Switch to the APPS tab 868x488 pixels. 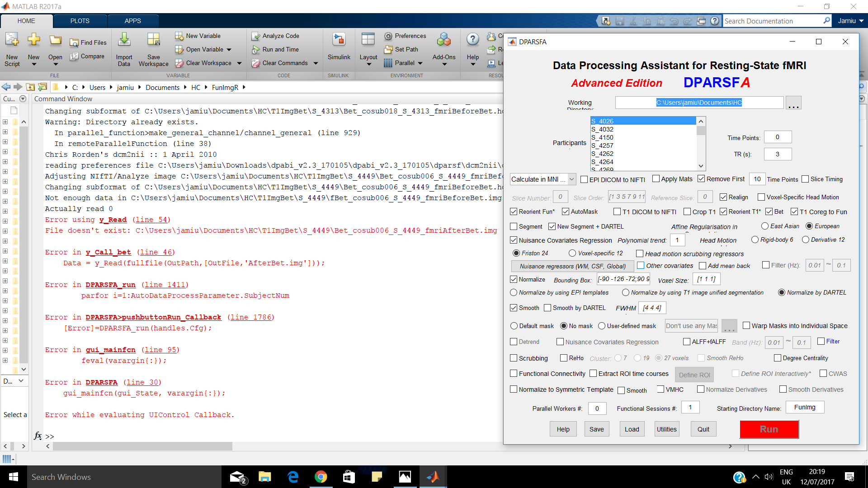click(133, 21)
